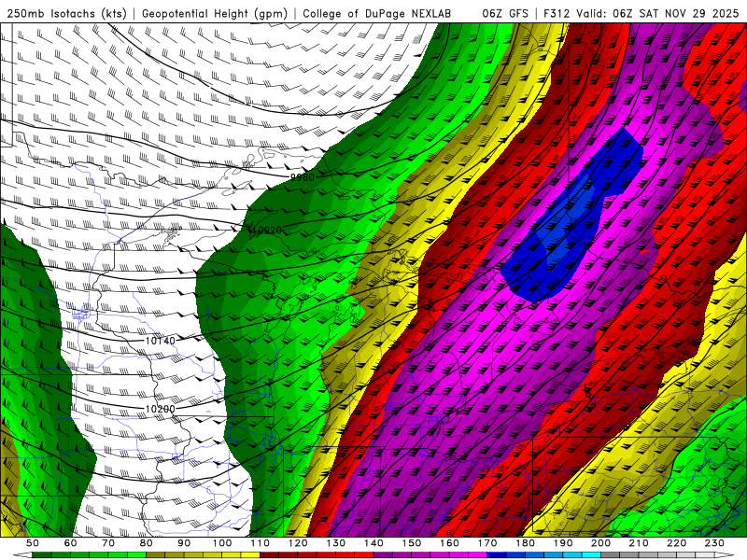The height and width of the screenshot is (560, 747).
Task: Select the dark blue swatch just above 170
Action: point(497,555)
